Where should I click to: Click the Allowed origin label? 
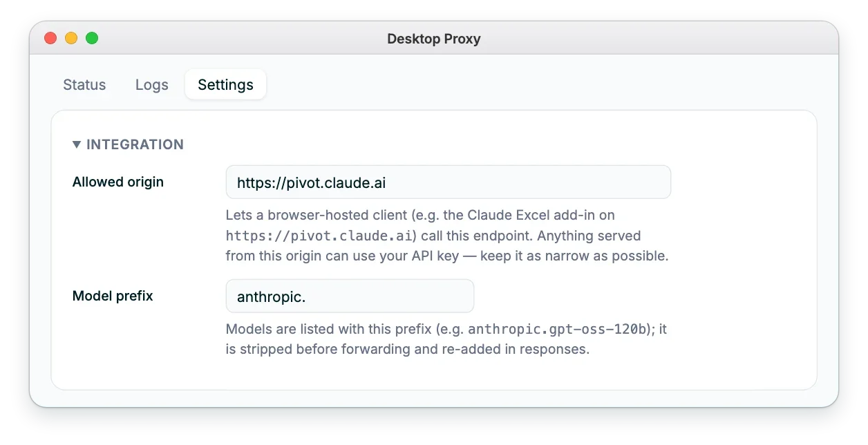[118, 182]
